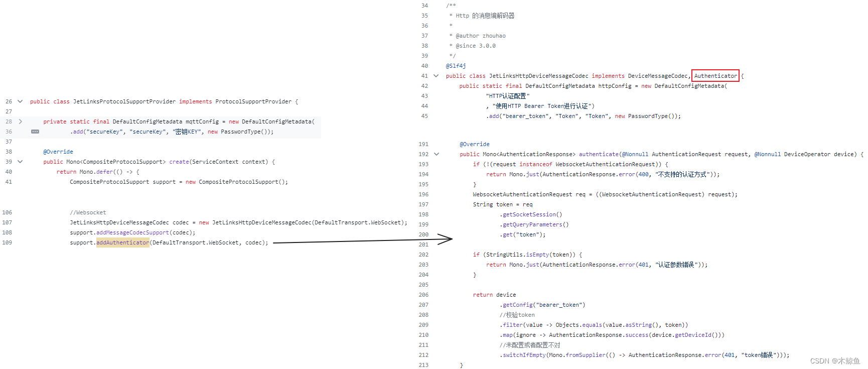Click the "HTTP认证配置" string on line 43
This screenshot has width=868, height=369.
pyautogui.click(x=508, y=96)
